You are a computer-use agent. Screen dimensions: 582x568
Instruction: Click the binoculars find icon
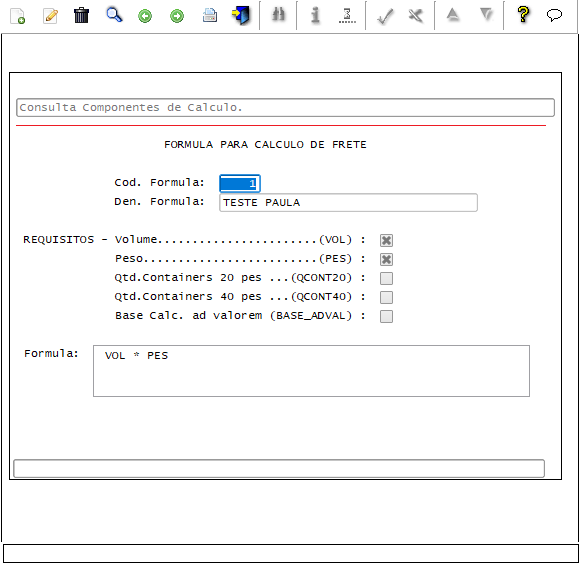(x=278, y=15)
